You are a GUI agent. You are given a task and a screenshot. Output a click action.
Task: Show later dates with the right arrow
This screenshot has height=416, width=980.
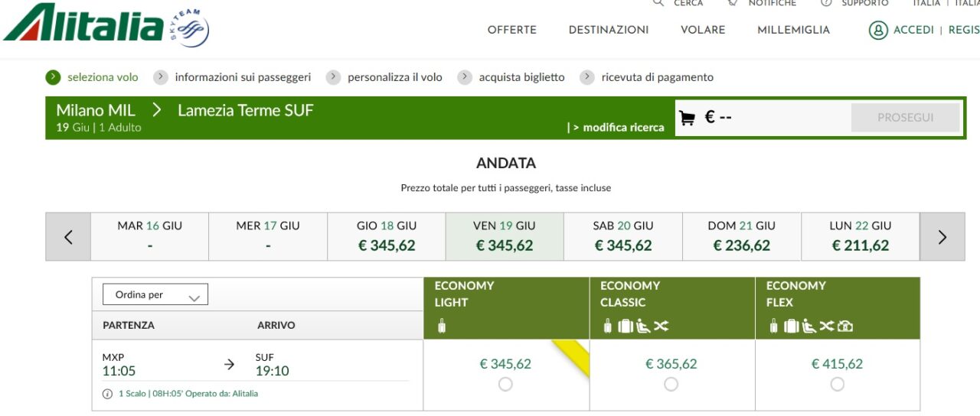pyautogui.click(x=942, y=237)
